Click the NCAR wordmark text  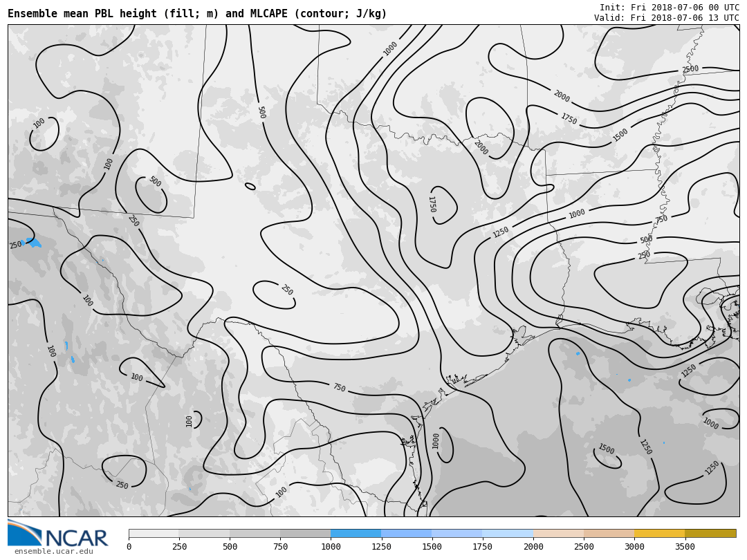[x=76, y=539]
